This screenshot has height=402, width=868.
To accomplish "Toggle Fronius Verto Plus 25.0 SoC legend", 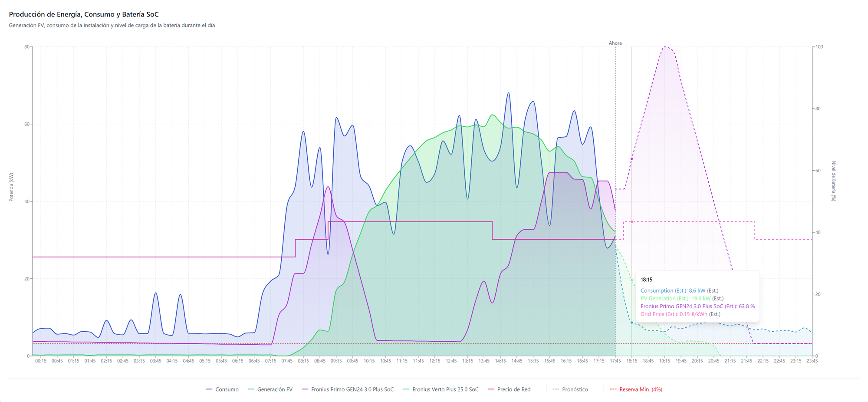I will point(441,389).
